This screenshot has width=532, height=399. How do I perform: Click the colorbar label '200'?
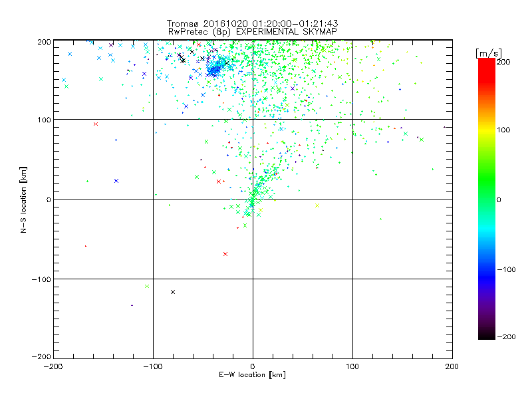tap(503, 62)
